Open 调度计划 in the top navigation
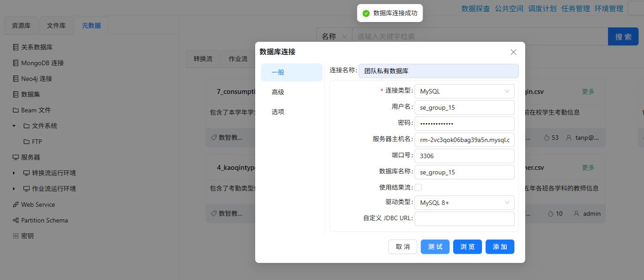Viewport: 644px width, 280px height. tap(542, 9)
